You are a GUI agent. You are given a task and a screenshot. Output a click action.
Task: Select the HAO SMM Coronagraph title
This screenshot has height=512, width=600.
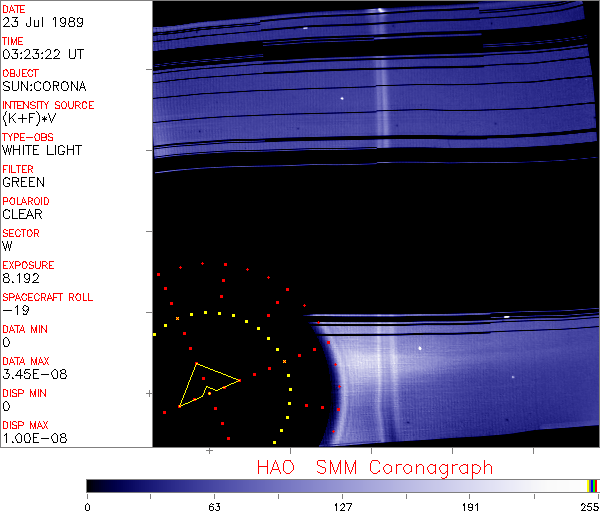[374, 467]
